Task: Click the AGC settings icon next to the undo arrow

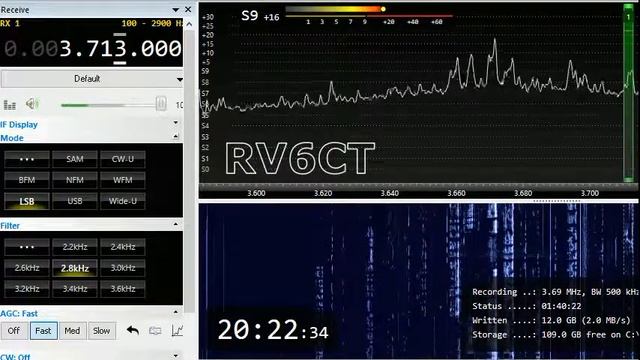Action: click(155, 331)
